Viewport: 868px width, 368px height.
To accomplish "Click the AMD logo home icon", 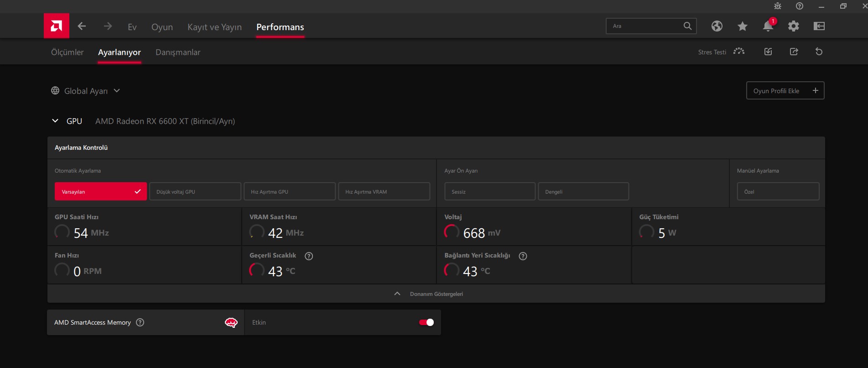I will click(x=57, y=26).
